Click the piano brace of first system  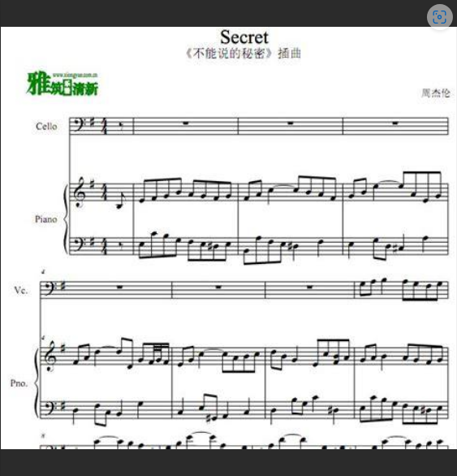[x=66, y=219]
